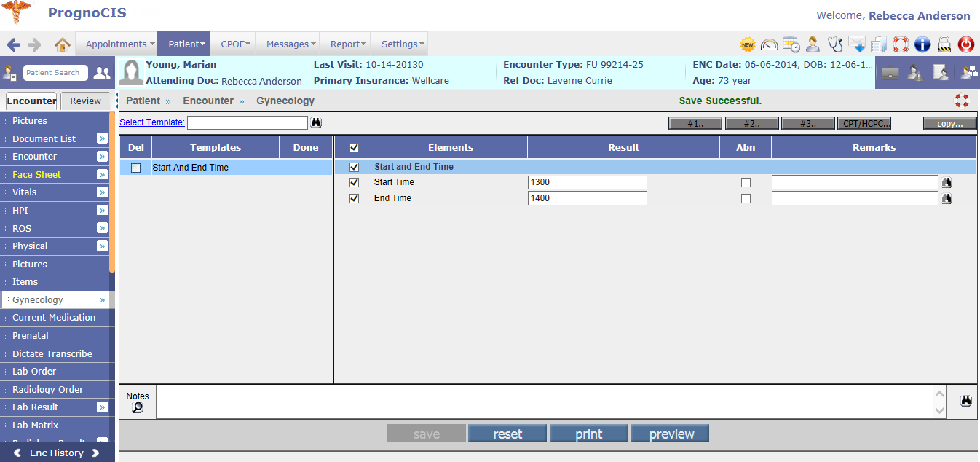Tick the Del checkbox for Start And End Time

coord(135,168)
